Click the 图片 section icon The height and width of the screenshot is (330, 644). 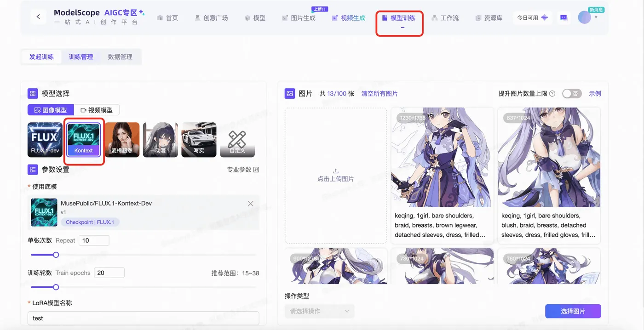290,93
